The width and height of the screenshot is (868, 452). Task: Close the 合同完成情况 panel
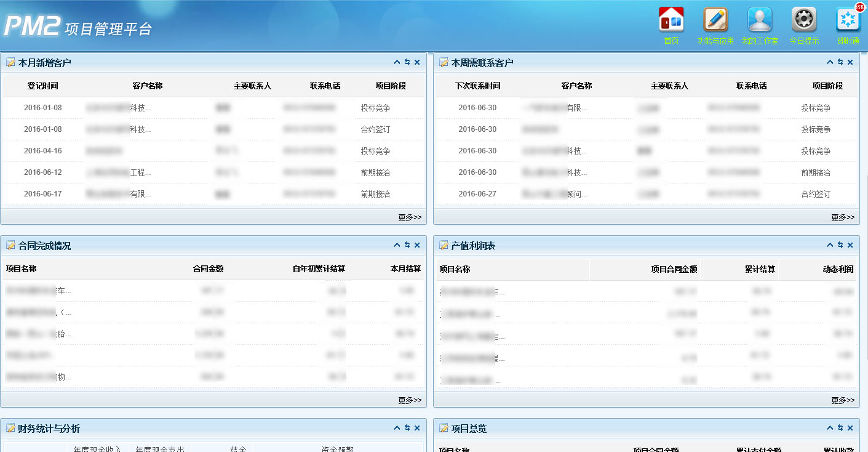click(x=417, y=245)
